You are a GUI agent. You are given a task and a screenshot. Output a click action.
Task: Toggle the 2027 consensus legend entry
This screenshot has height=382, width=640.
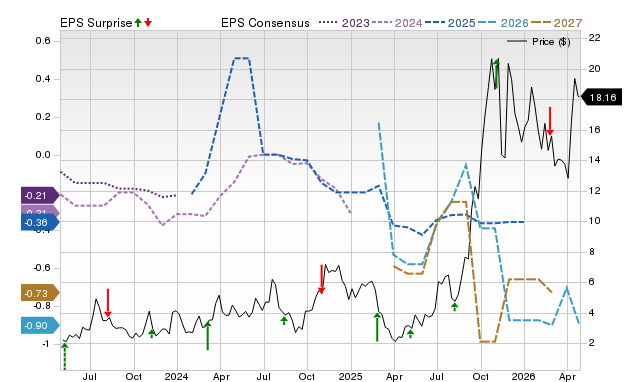[556, 23]
